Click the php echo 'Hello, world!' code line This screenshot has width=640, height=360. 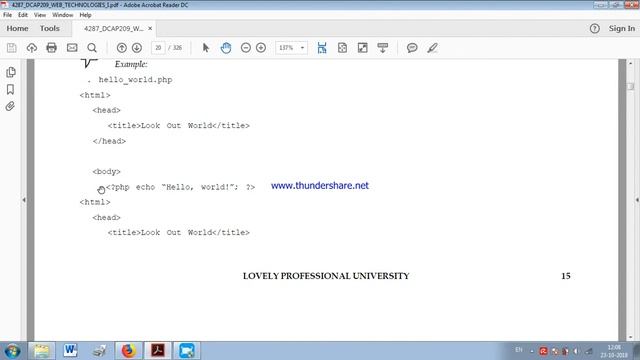[x=180, y=187]
